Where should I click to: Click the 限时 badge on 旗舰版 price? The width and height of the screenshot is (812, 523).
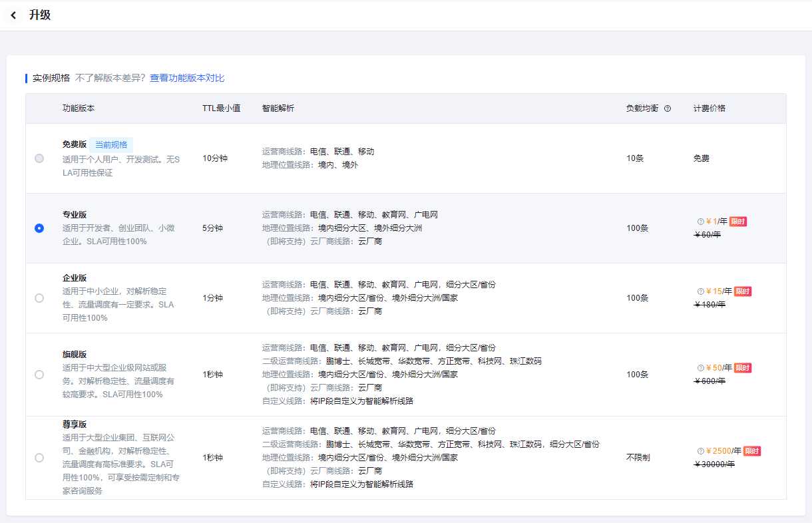[743, 368]
